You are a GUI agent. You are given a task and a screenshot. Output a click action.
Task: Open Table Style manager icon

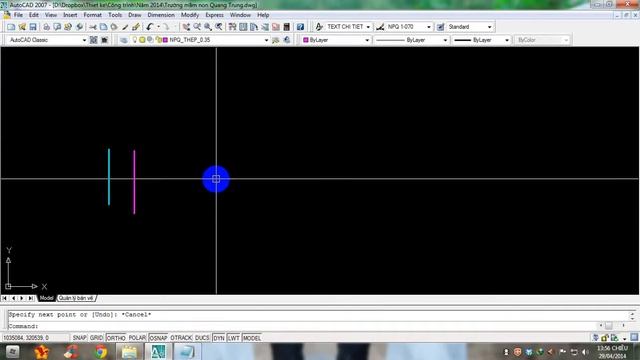click(x=440, y=27)
